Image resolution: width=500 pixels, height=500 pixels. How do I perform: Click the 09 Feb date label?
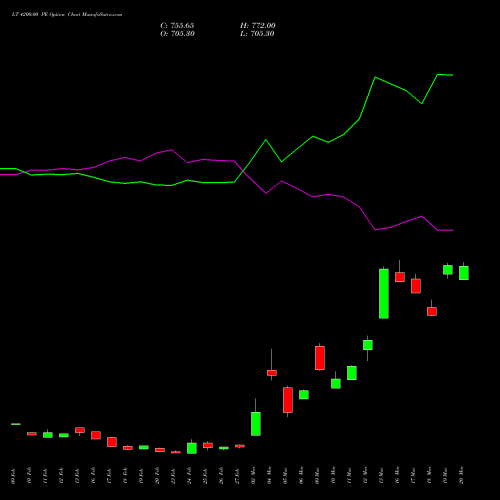(x=13, y=475)
